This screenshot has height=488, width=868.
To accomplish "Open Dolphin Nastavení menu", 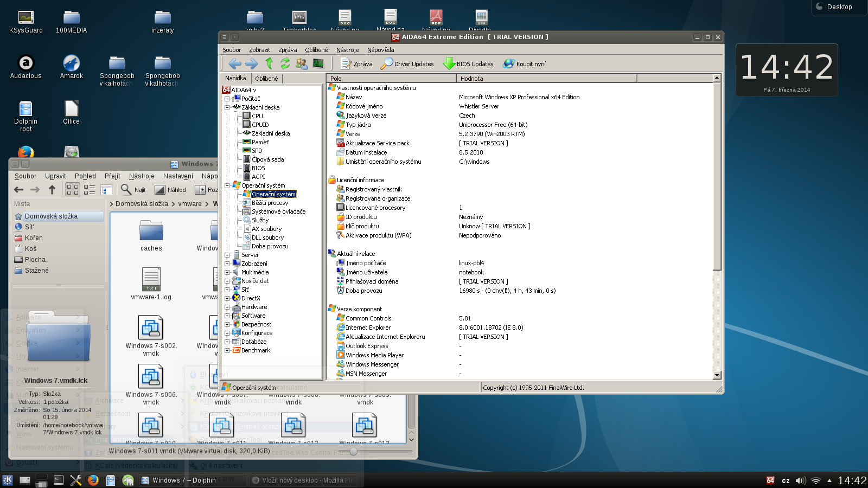I will (178, 176).
